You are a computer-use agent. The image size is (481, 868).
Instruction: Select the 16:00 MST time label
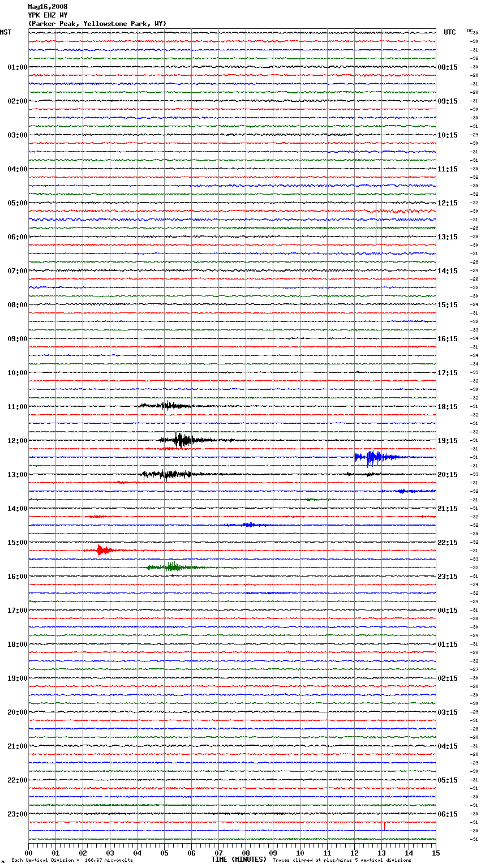click(x=17, y=577)
